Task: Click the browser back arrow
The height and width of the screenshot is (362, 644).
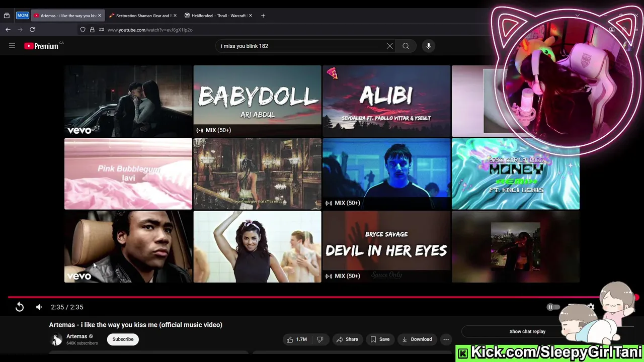Action: (8, 30)
